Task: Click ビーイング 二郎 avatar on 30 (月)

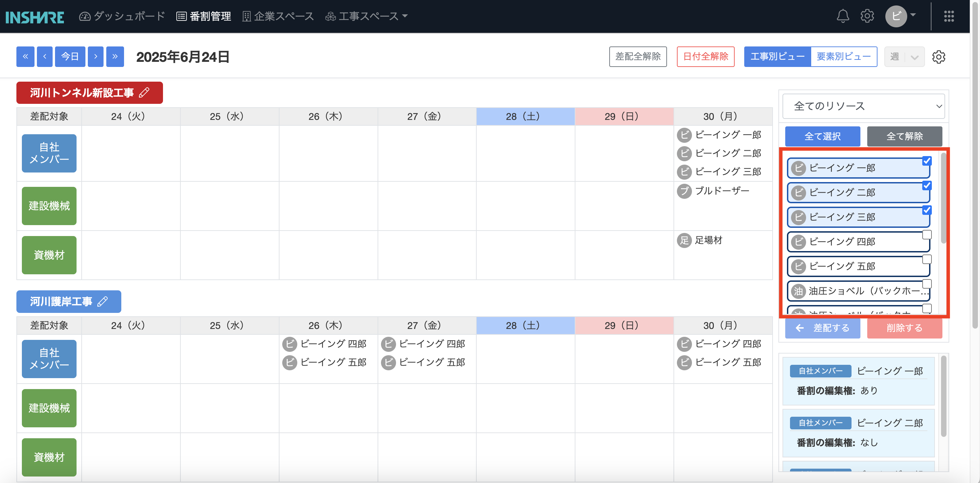Action: (684, 153)
